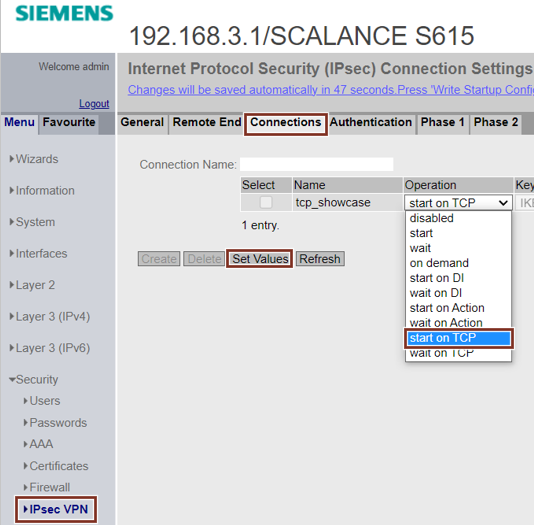Expand the Information menu entry
Viewport: 534px width, 525px height.
[x=42, y=191]
